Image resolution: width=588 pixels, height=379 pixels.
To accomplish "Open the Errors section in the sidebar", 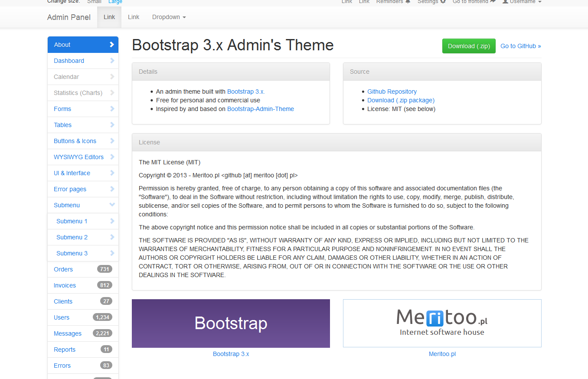I will point(83,366).
